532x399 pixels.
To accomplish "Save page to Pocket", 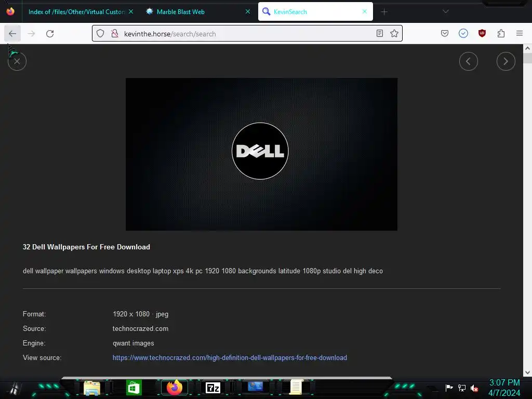I will (x=445, y=33).
